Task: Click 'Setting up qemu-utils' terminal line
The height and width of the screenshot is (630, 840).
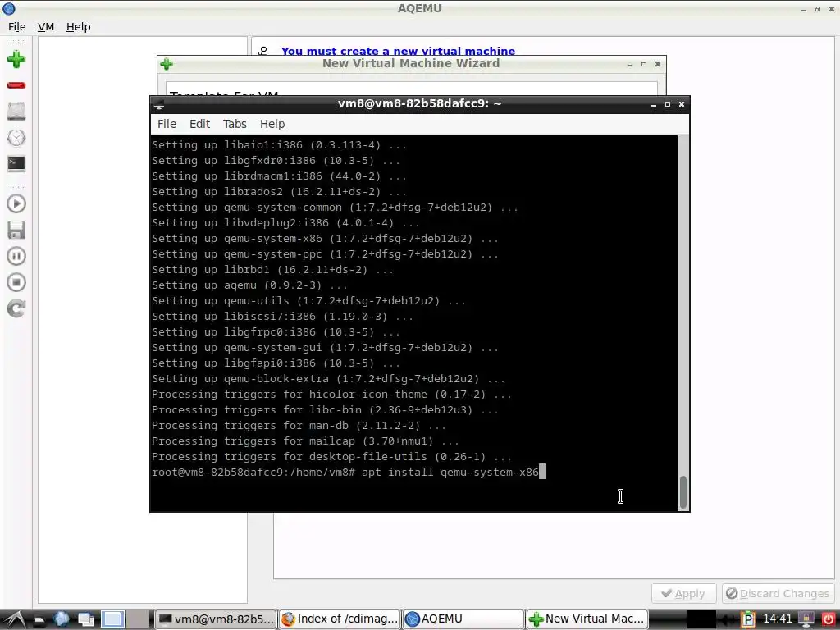Action: click(308, 301)
